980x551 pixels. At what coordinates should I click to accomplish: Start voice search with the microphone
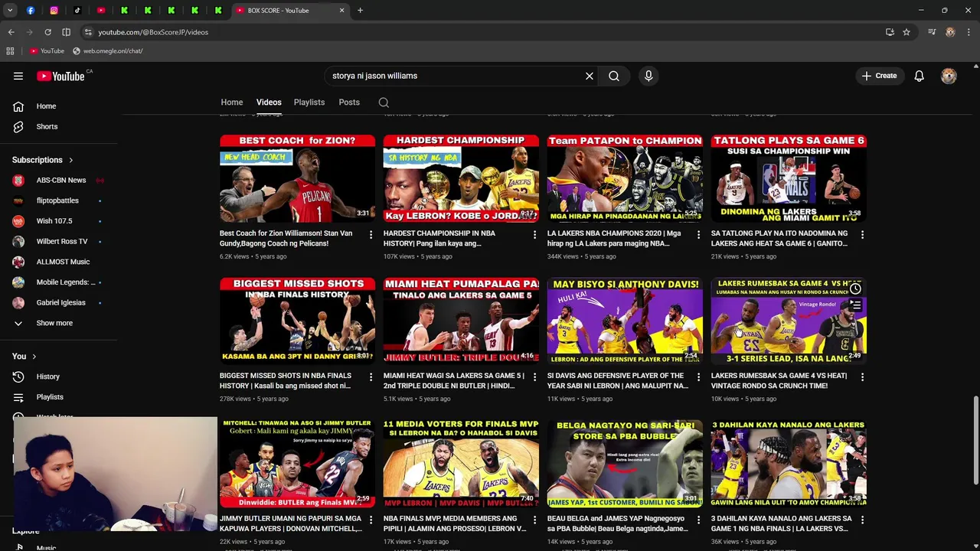(x=648, y=76)
